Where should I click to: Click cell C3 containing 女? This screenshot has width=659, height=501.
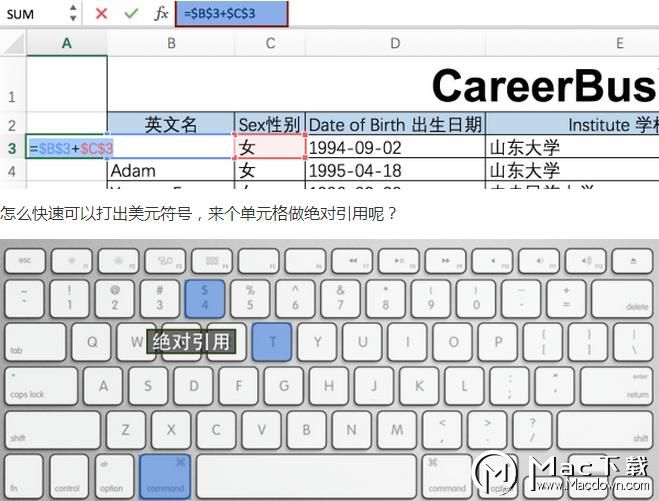coord(270,148)
